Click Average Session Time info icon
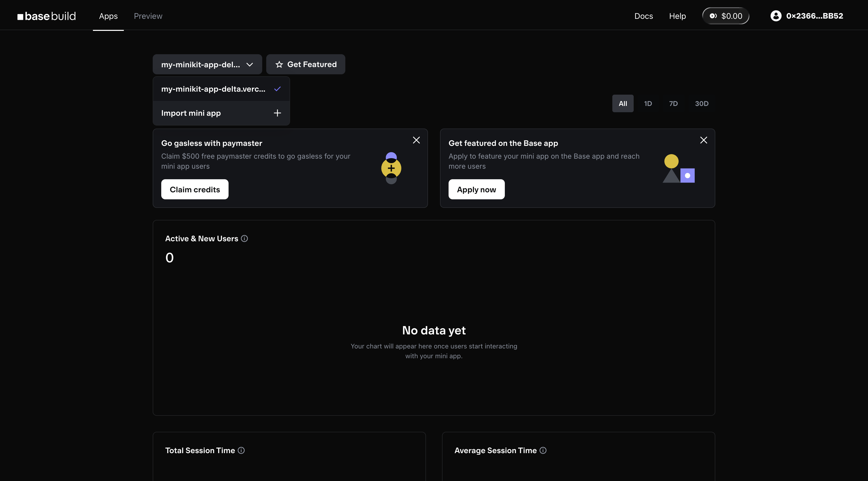The width and height of the screenshot is (868, 481). pos(543,450)
